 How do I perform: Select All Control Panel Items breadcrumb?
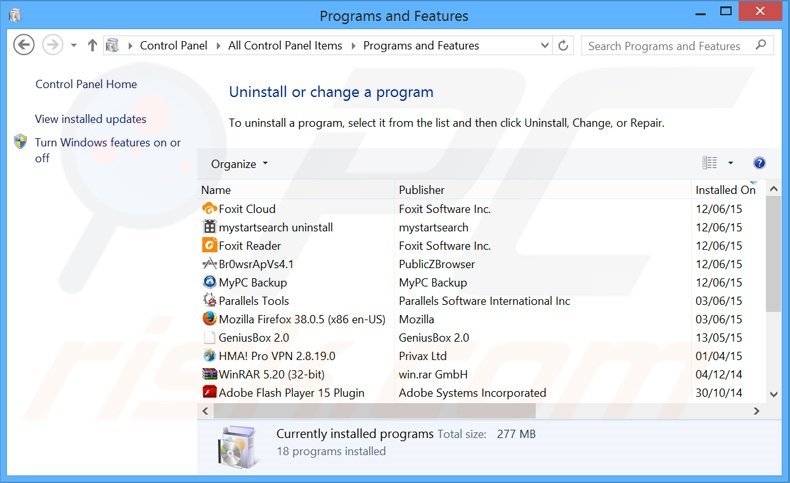click(x=285, y=45)
